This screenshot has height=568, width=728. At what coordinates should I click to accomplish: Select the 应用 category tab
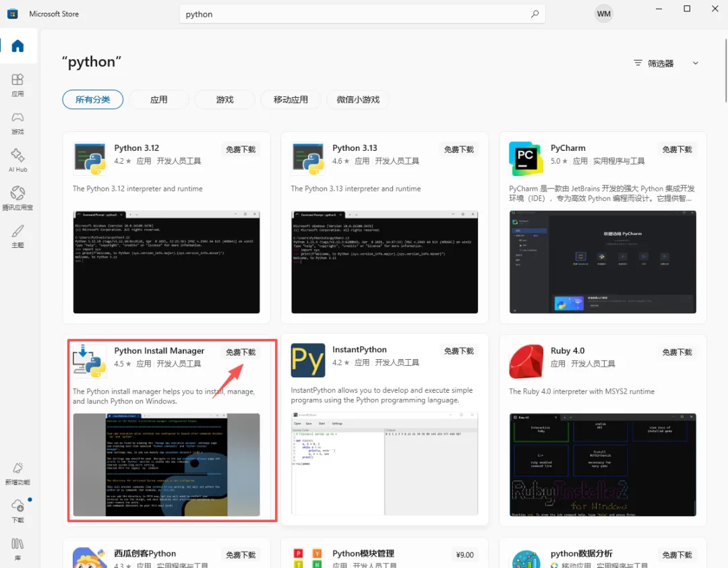[159, 99]
